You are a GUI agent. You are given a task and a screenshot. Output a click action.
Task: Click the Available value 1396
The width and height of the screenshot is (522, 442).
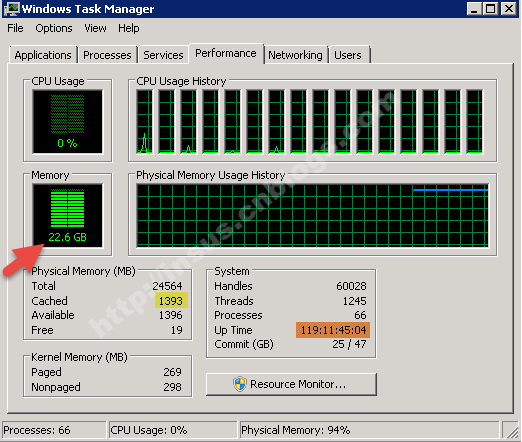click(x=170, y=315)
